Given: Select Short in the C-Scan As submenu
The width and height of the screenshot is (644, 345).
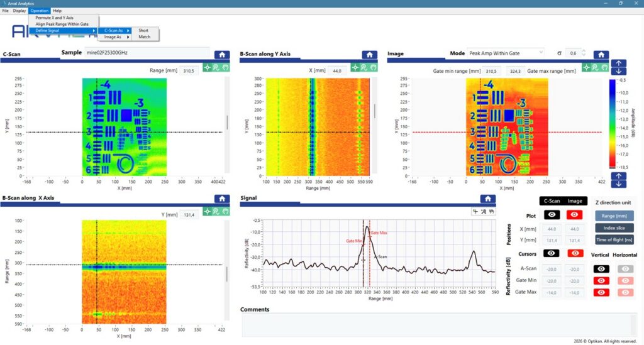Looking at the screenshot, I should pos(145,30).
